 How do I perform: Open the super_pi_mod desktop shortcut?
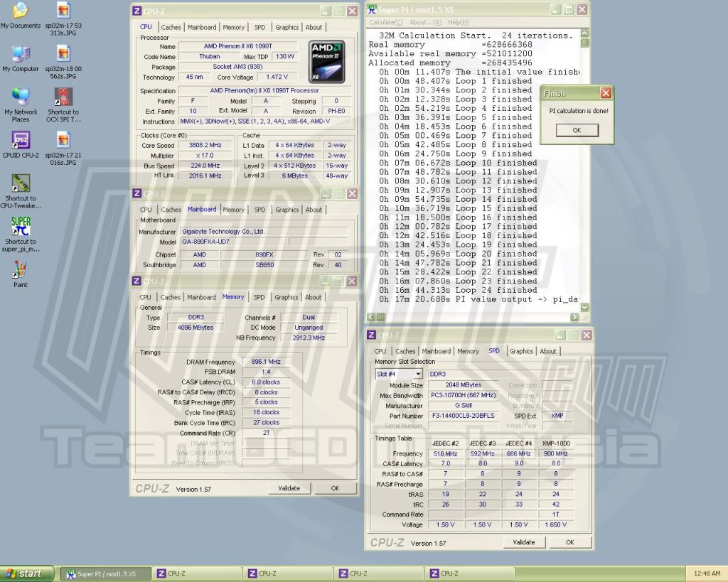[x=21, y=227]
